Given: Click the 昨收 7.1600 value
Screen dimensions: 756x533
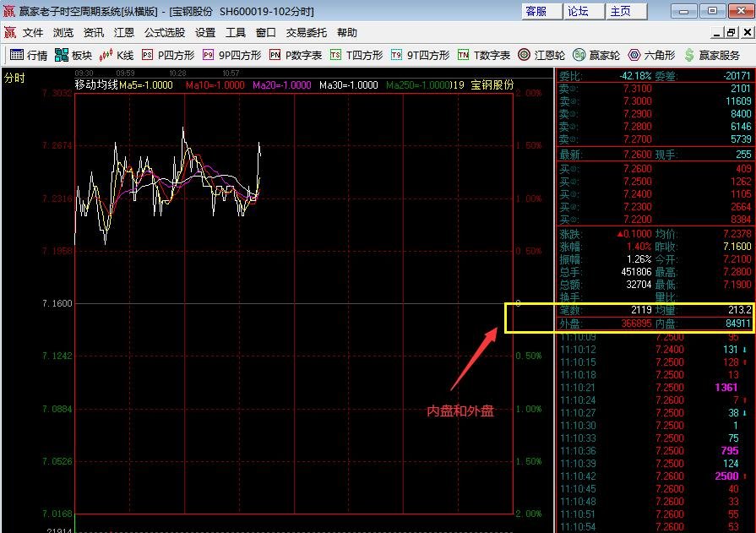Looking at the screenshot, I should (737, 247).
